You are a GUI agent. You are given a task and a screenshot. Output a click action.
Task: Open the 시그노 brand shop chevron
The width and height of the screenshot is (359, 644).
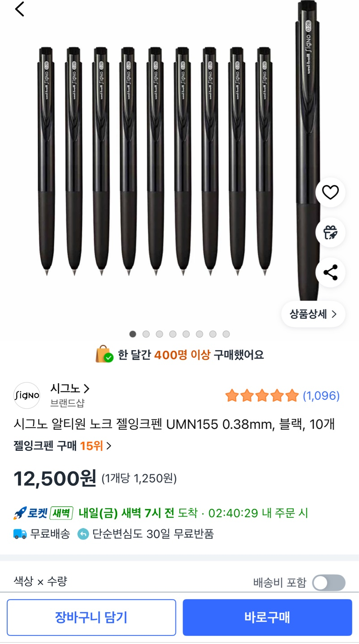[86, 389]
